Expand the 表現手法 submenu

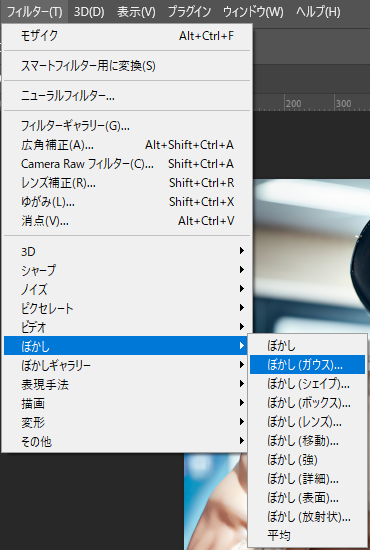coord(127,384)
